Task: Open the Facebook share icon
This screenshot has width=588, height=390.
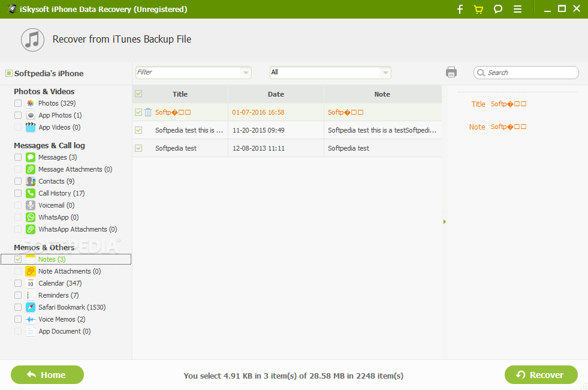Action: (460, 9)
